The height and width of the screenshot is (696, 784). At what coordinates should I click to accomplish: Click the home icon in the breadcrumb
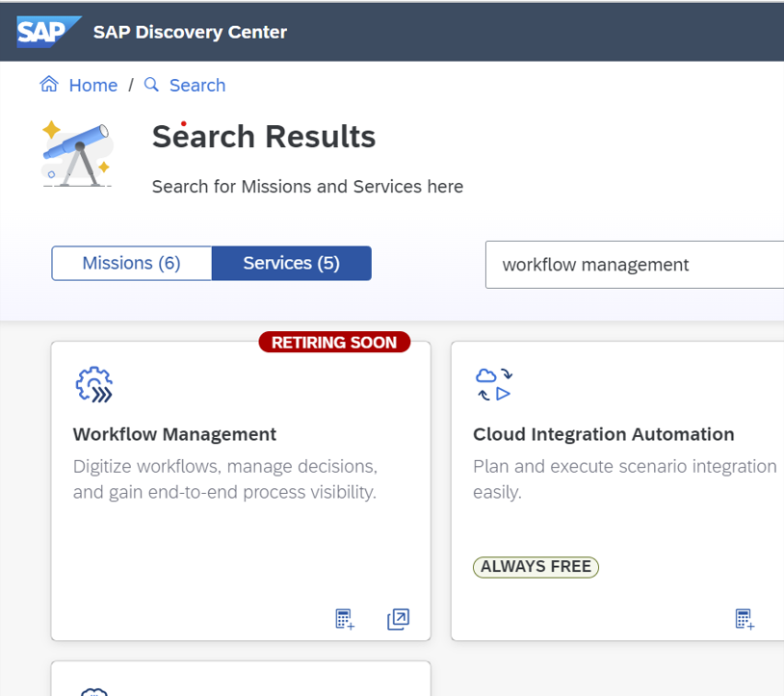click(49, 84)
